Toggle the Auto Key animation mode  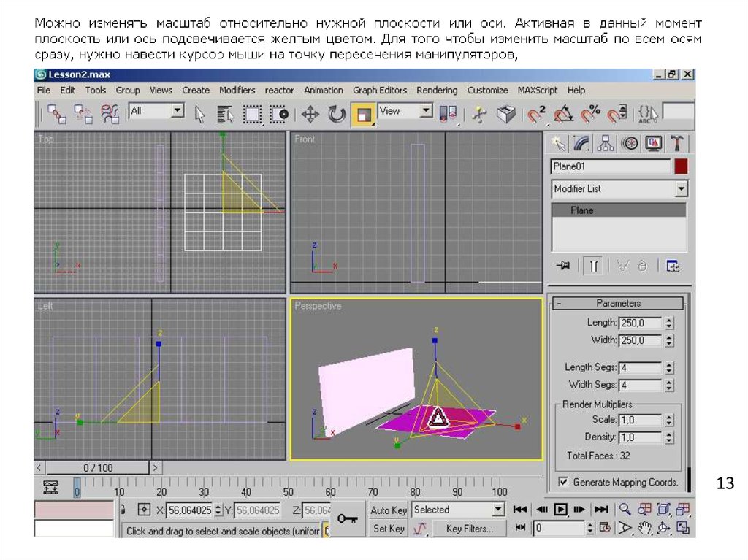[389, 510]
